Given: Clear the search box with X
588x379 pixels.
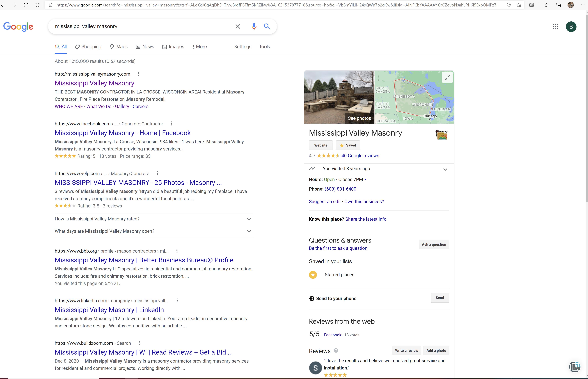Looking at the screenshot, I should click(238, 26).
